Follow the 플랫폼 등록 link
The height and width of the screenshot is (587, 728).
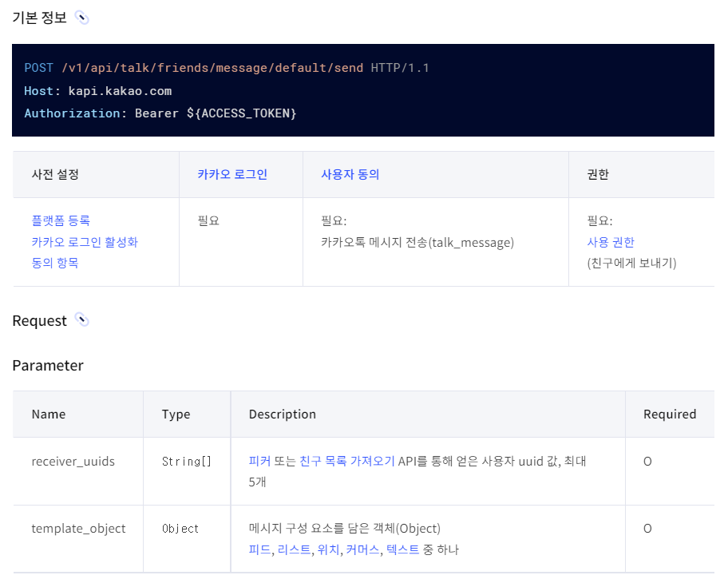[x=61, y=220]
